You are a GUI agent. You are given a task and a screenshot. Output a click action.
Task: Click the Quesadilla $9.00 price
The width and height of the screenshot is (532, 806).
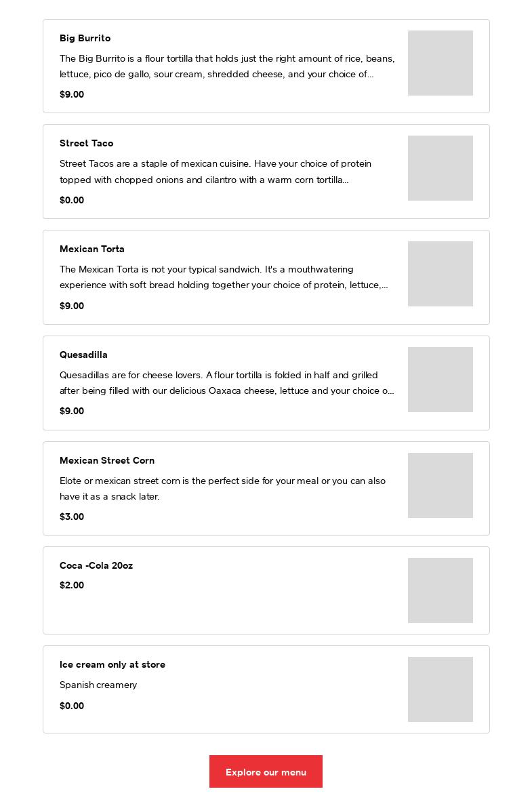[x=72, y=411]
